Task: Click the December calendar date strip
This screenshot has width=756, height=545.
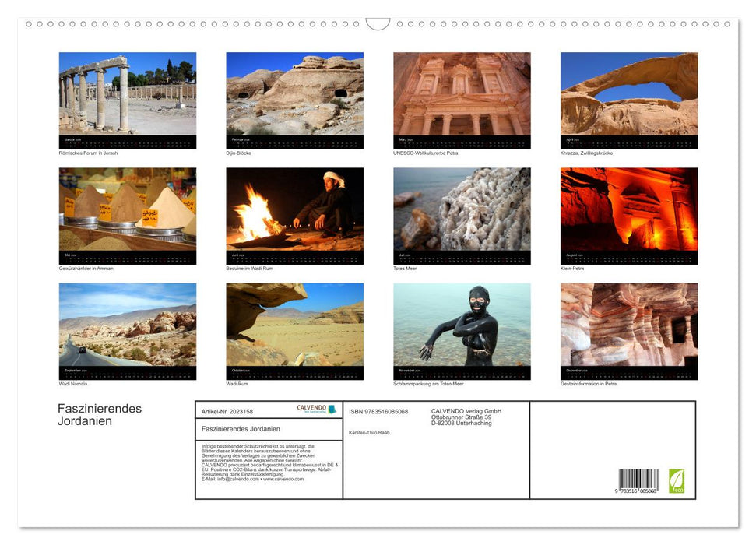Action: tap(628, 373)
